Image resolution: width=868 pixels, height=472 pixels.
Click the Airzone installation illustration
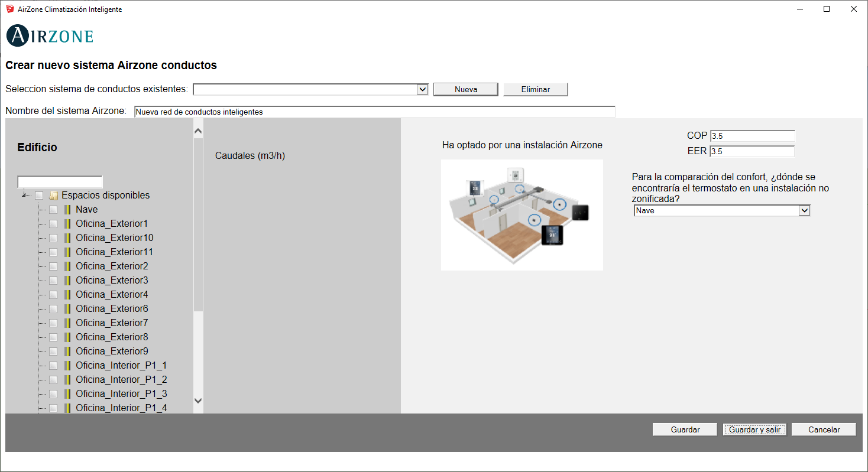point(522,214)
